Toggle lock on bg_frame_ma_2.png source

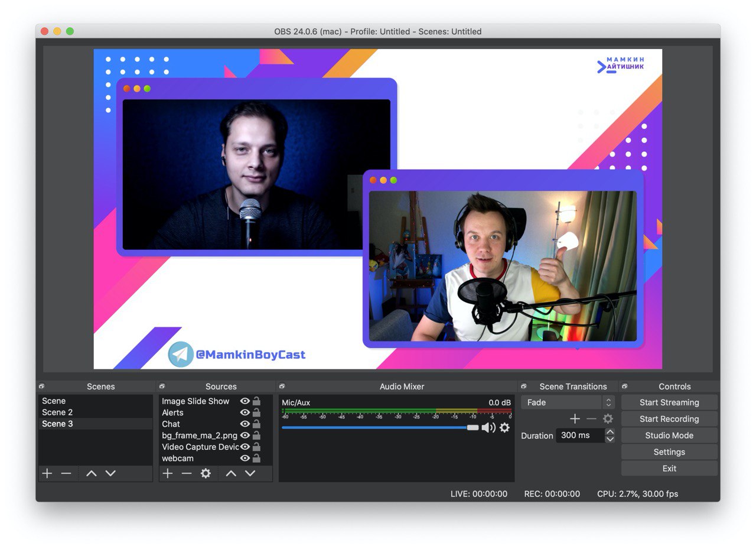[256, 436]
